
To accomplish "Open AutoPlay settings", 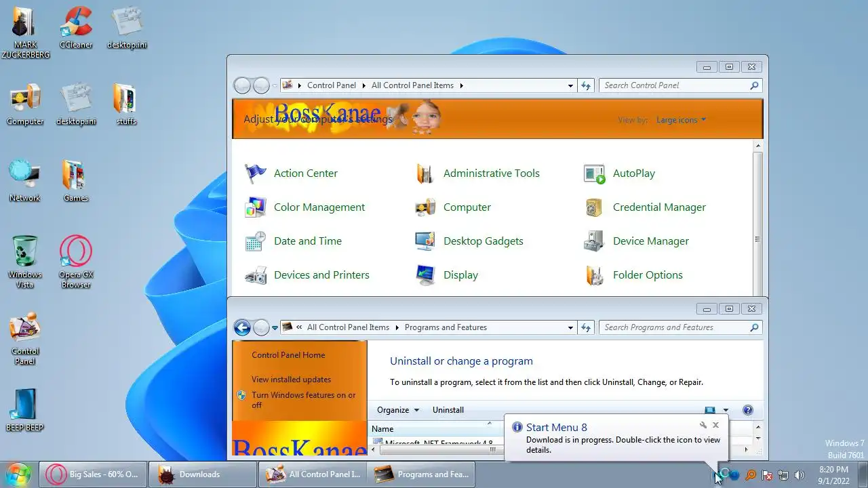I will 620,174.
